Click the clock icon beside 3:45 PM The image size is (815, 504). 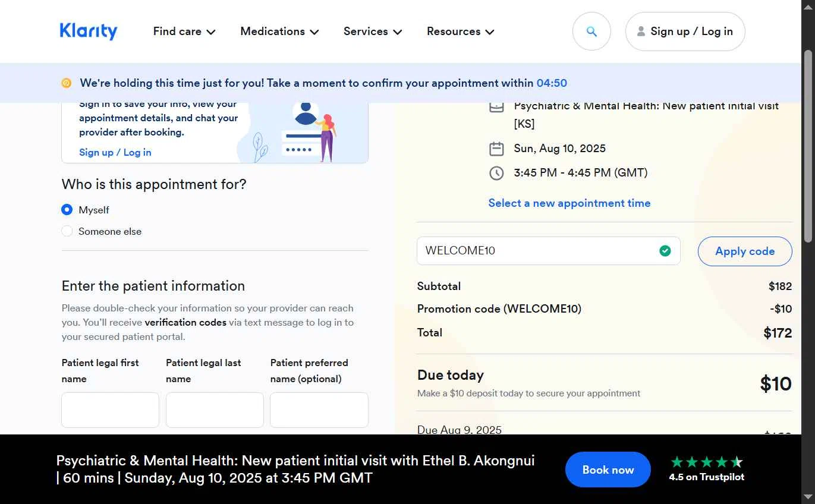(x=496, y=173)
